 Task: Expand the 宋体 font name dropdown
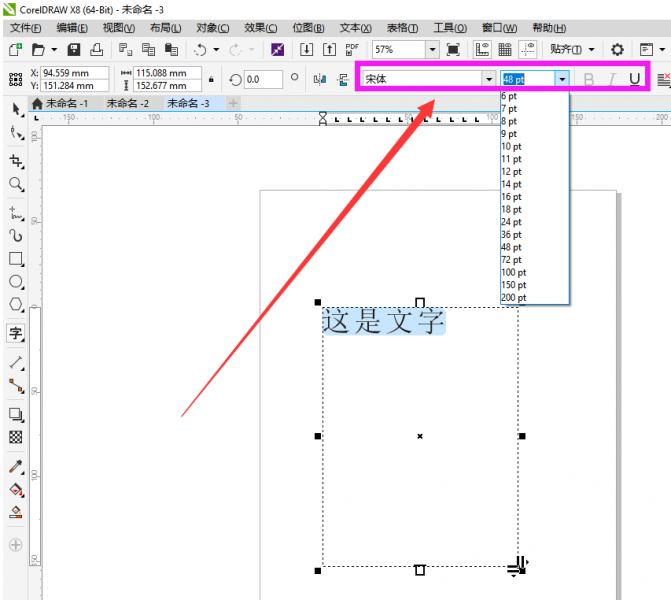(488, 79)
